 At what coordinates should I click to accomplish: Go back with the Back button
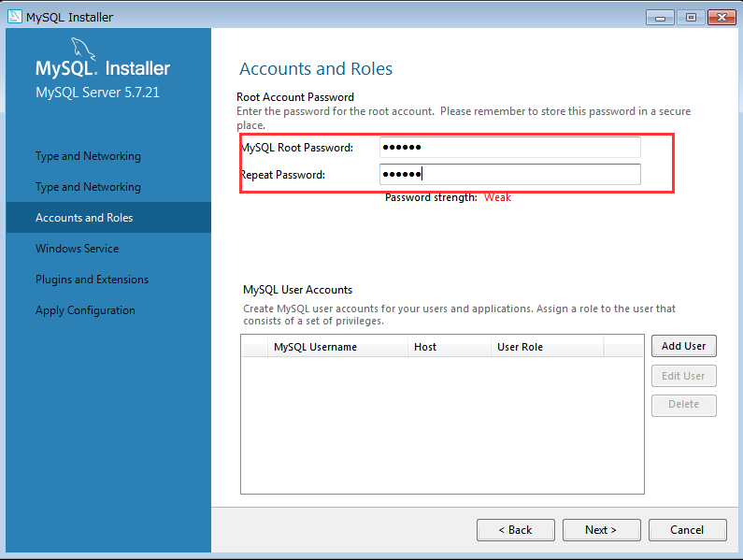click(x=515, y=530)
